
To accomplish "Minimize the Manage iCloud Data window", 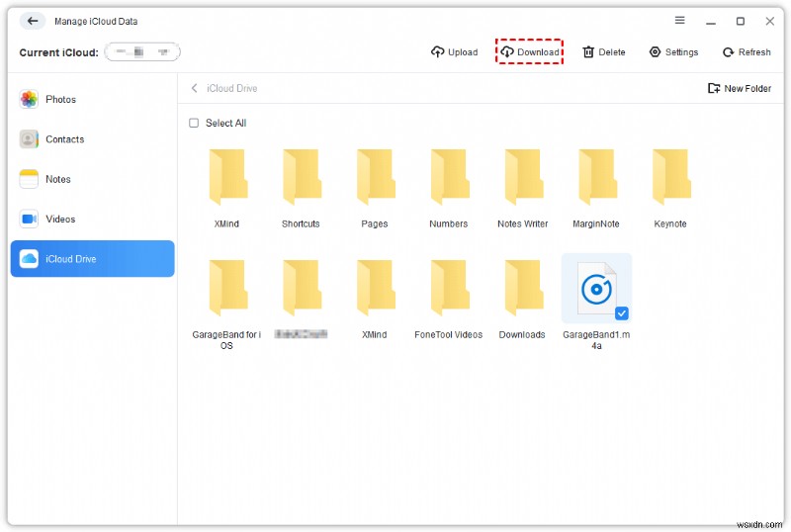I will (x=710, y=21).
